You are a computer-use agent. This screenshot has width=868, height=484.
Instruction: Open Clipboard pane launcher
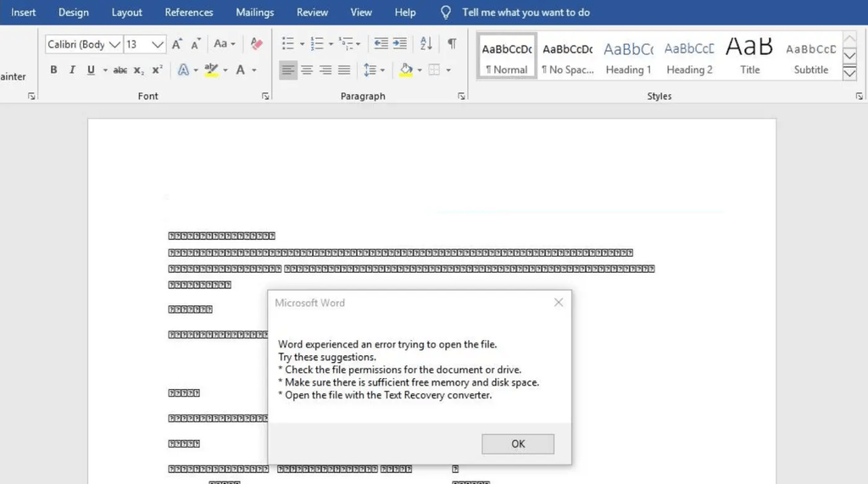click(31, 97)
